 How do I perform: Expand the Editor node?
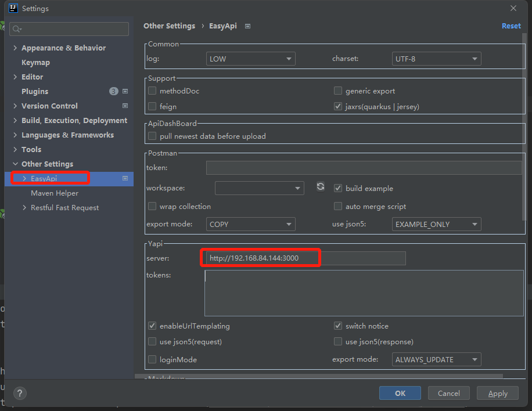15,77
